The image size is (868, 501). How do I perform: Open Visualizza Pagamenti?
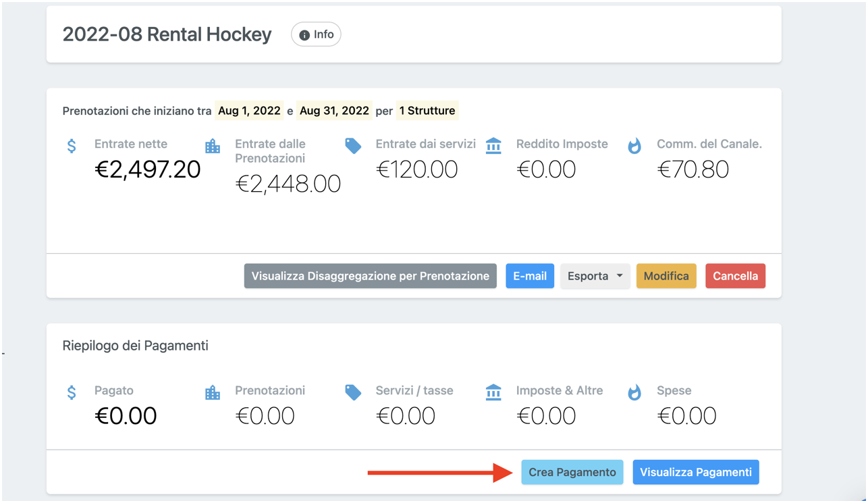point(695,473)
